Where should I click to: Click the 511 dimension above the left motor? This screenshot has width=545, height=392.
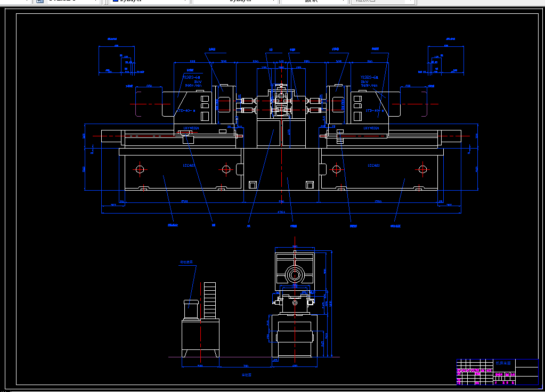[x=192, y=61]
